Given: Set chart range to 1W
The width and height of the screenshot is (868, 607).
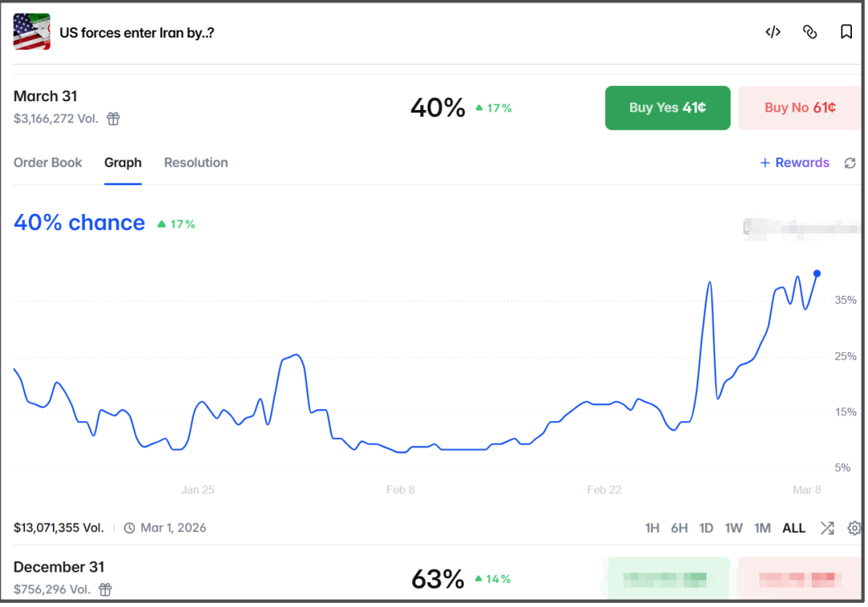Looking at the screenshot, I should tap(734, 528).
